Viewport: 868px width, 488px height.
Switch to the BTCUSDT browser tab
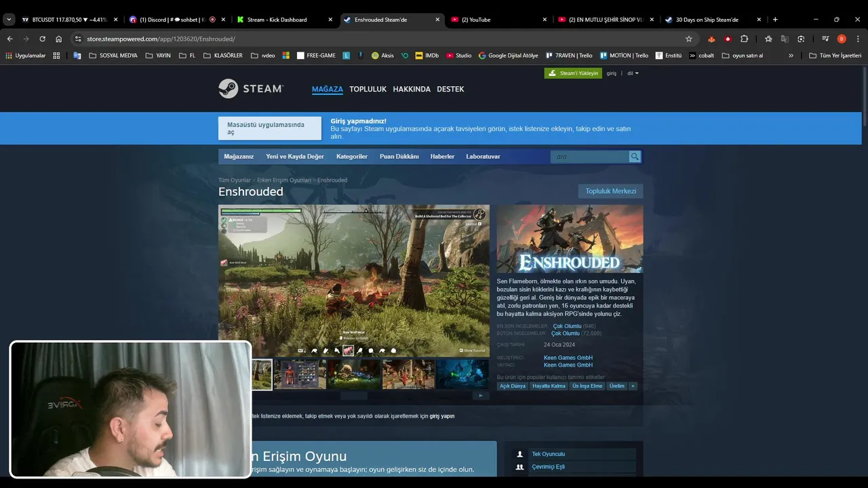(x=70, y=20)
